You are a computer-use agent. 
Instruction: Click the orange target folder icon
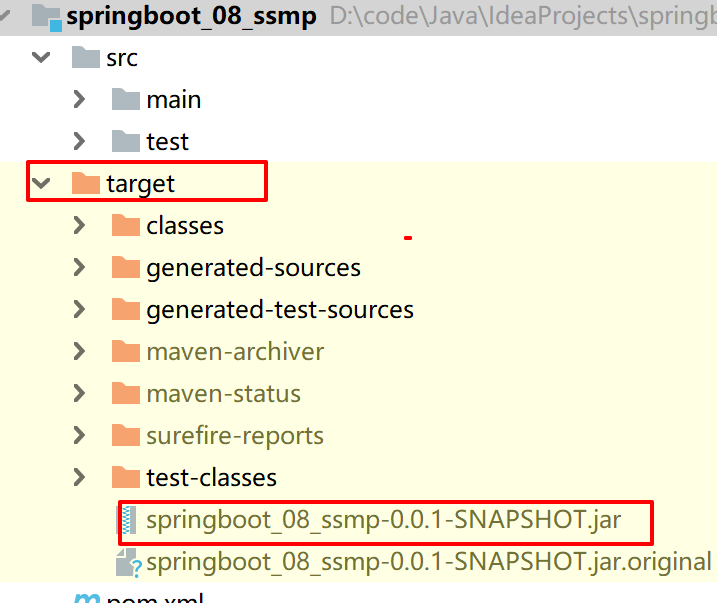pos(86,184)
